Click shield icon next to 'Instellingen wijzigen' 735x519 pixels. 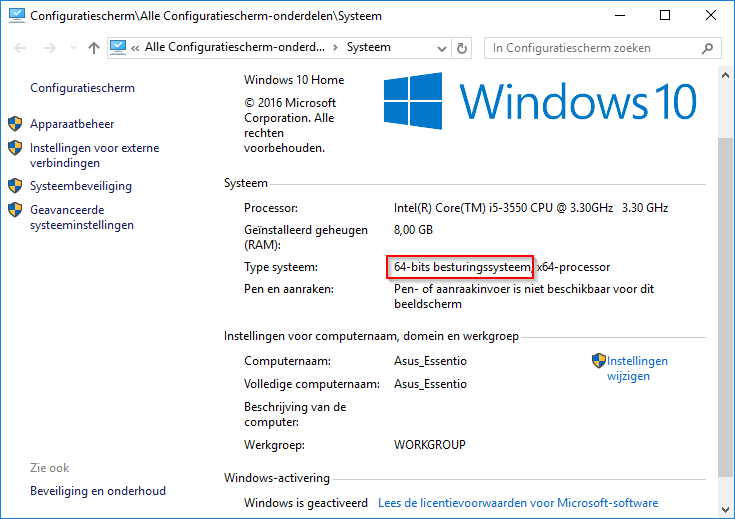(x=599, y=361)
